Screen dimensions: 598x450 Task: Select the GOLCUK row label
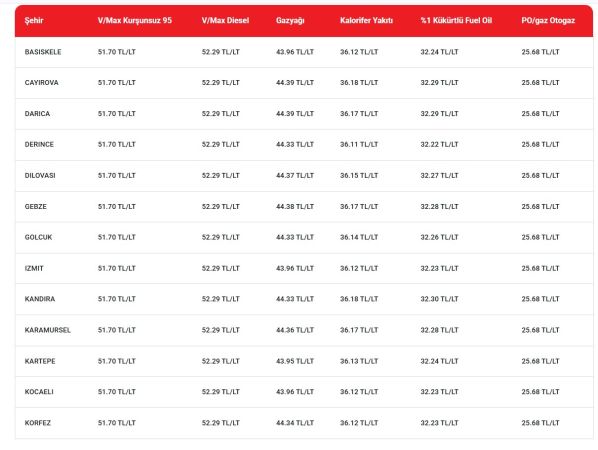tap(38, 237)
